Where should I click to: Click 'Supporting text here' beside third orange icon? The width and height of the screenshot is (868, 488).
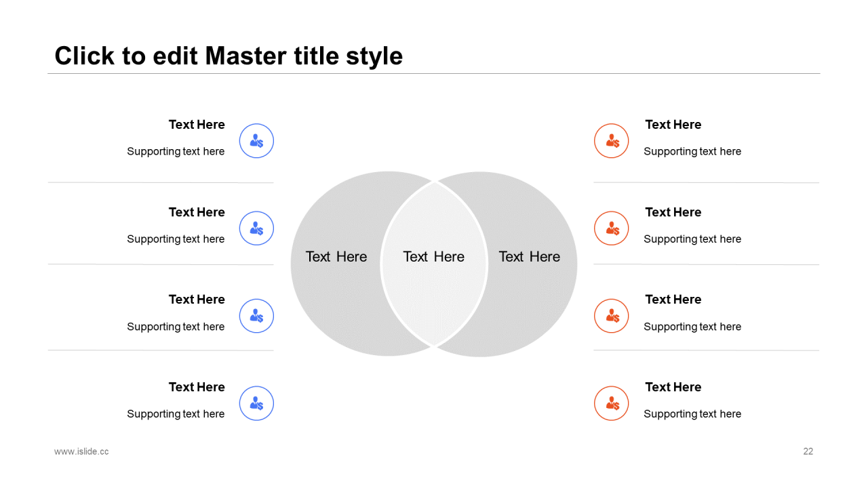click(692, 327)
